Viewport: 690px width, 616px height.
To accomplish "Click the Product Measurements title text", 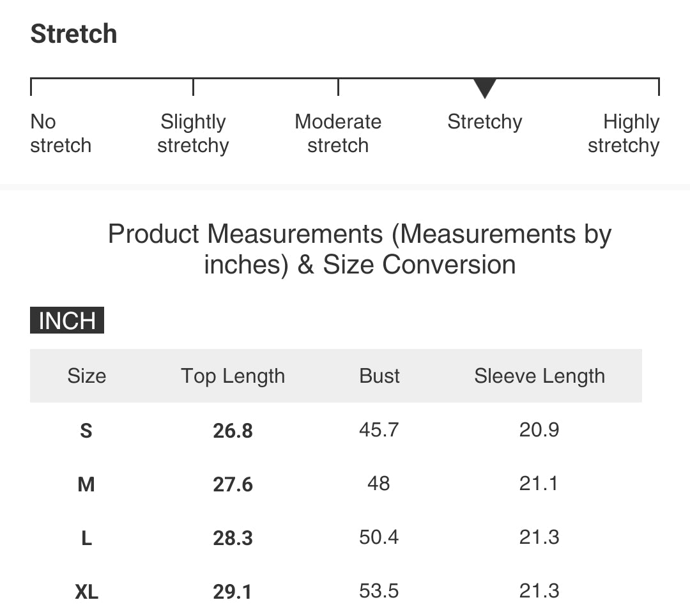I will pyautogui.click(x=360, y=249).
